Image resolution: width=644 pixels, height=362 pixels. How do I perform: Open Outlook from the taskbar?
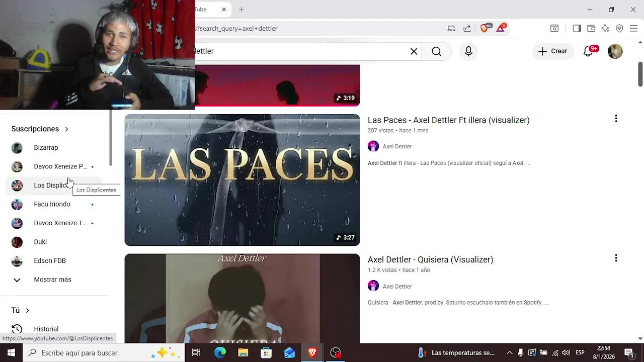[289, 353]
